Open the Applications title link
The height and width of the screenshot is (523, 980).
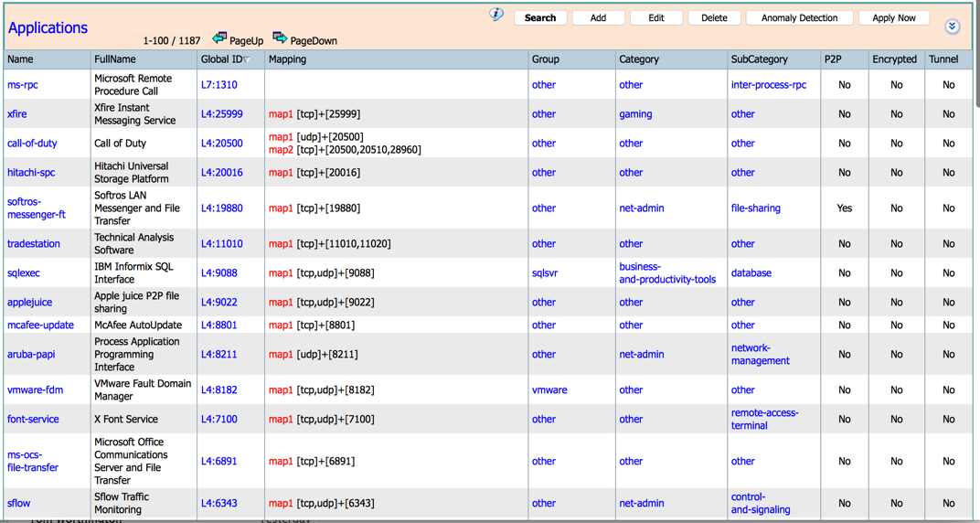click(48, 28)
